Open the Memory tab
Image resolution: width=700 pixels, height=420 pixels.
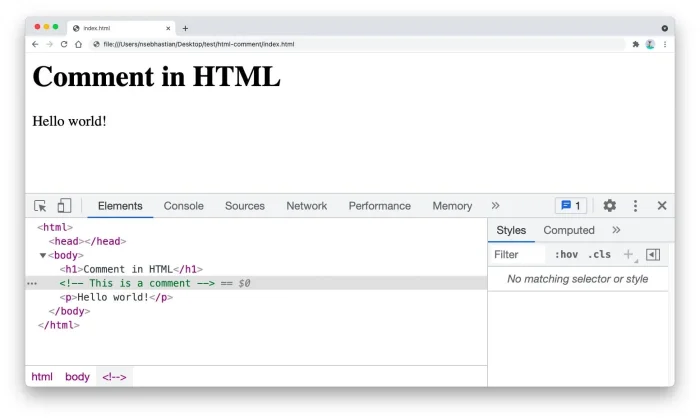[x=452, y=206]
